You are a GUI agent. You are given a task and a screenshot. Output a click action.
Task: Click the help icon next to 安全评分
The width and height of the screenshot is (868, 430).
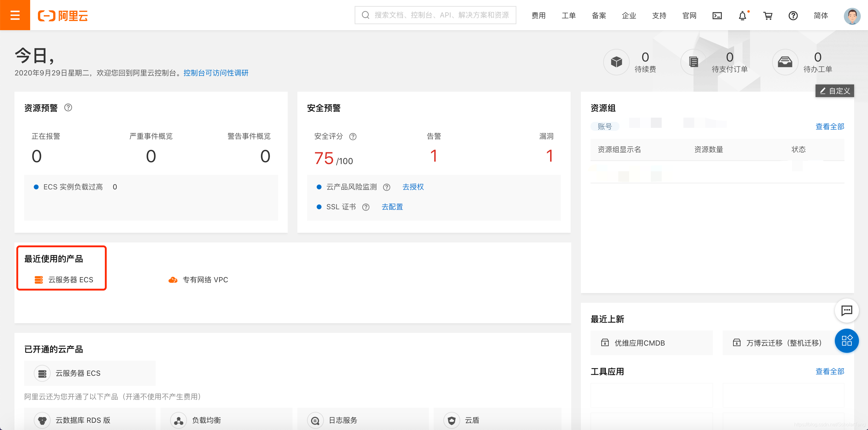[353, 137]
